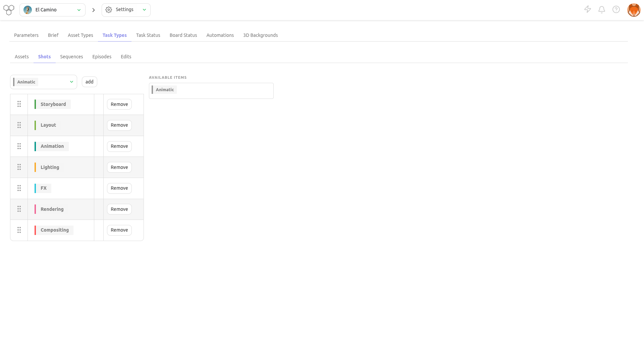Click the Layout task type label

(48, 125)
